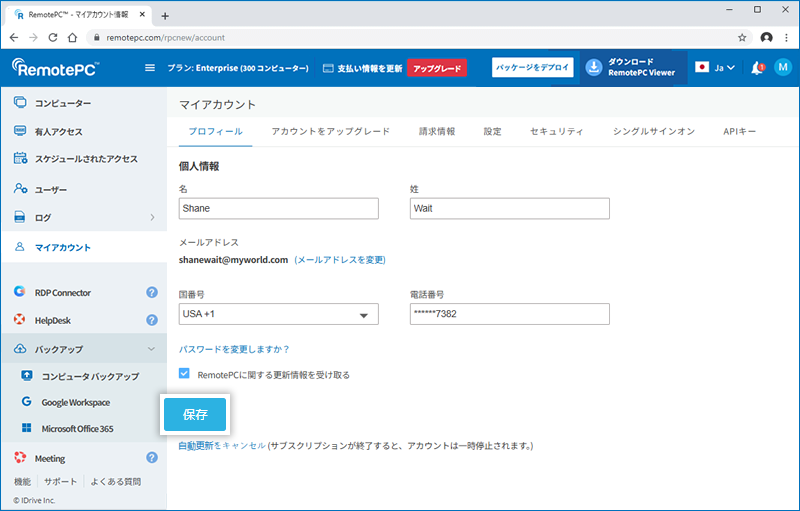
Task: Click the ユーザー sidebar icon
Action: tap(20, 189)
